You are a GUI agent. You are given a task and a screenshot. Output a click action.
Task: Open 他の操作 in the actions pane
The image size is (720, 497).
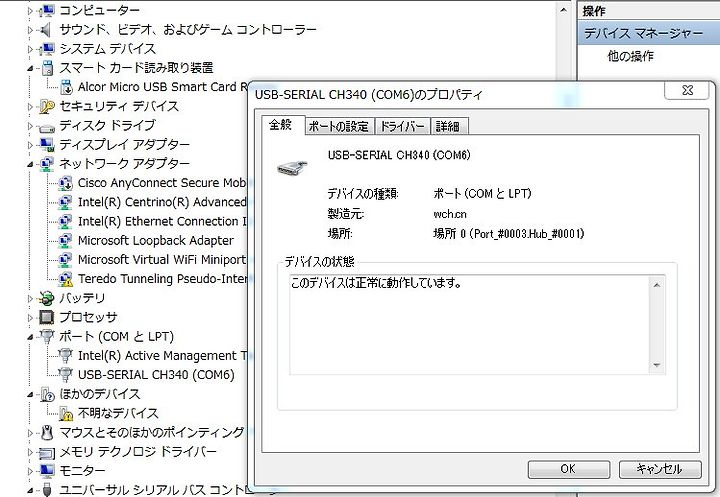tap(630, 56)
